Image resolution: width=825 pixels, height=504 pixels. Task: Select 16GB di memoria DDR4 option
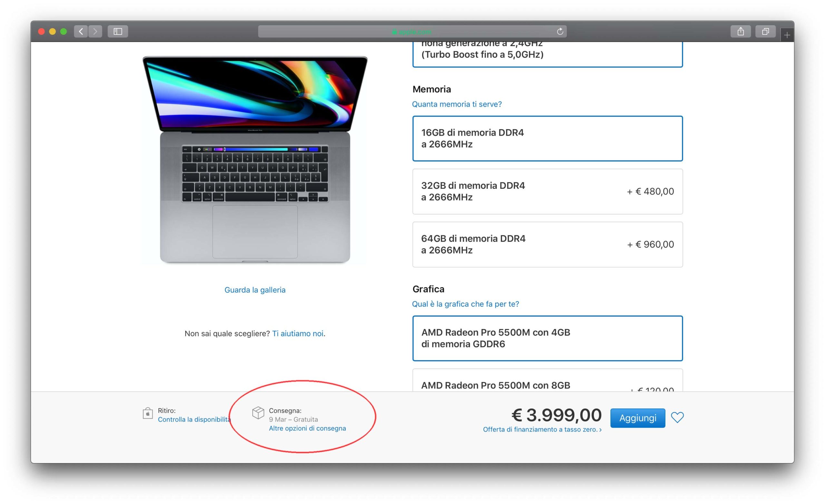click(x=548, y=138)
